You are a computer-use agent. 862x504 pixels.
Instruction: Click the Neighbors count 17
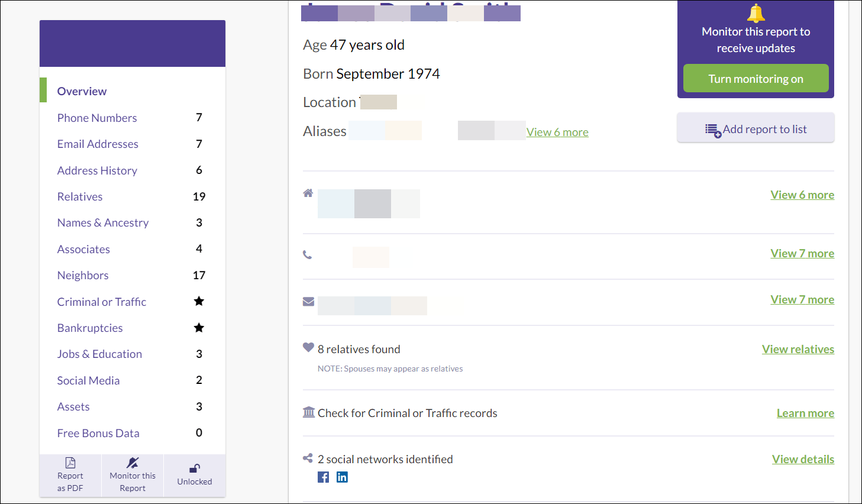coord(199,275)
